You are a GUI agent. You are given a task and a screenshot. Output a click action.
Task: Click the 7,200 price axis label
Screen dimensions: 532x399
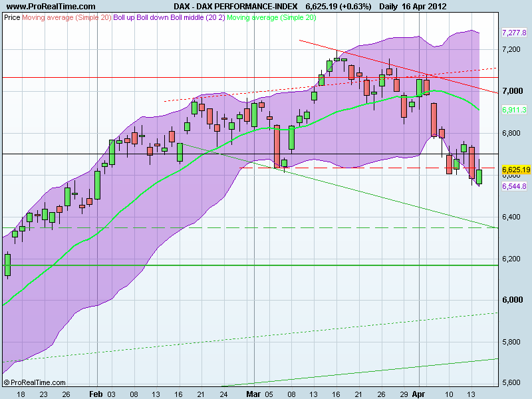(511, 49)
